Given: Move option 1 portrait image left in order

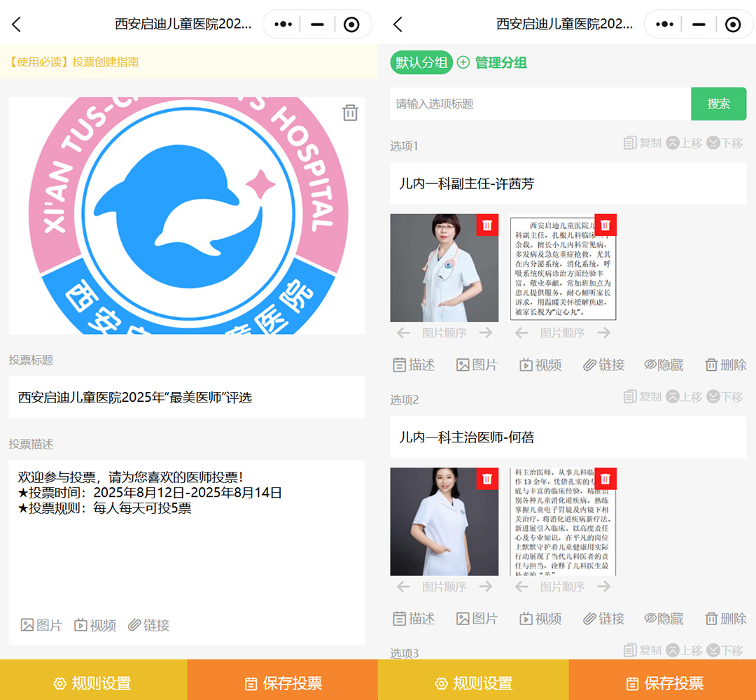Looking at the screenshot, I should pos(404,332).
